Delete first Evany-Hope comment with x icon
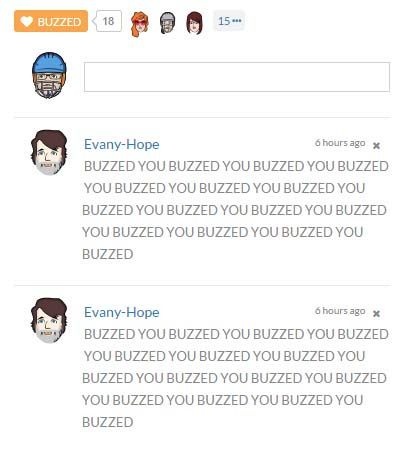 tap(376, 146)
